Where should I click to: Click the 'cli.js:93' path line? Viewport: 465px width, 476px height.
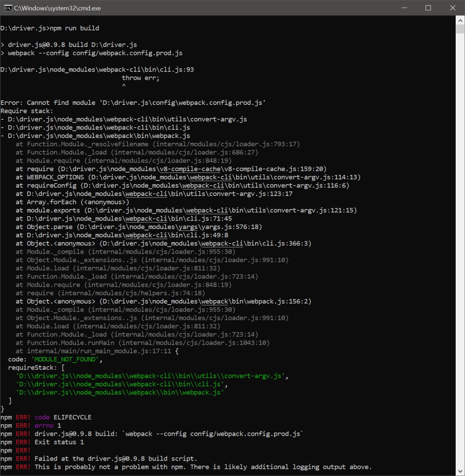pyautogui.click(x=97, y=70)
